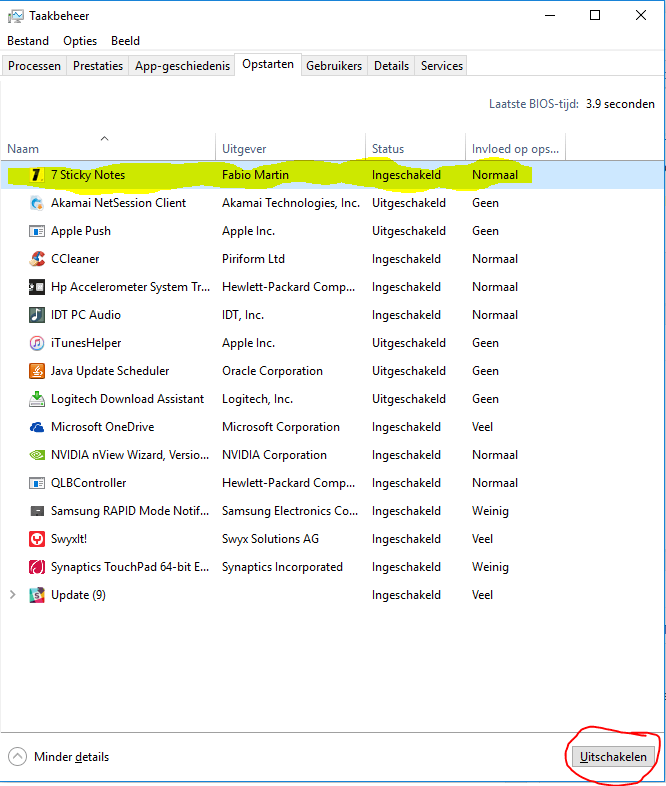
Task: Sort by the Naam column header
Action: pyautogui.click(x=108, y=148)
